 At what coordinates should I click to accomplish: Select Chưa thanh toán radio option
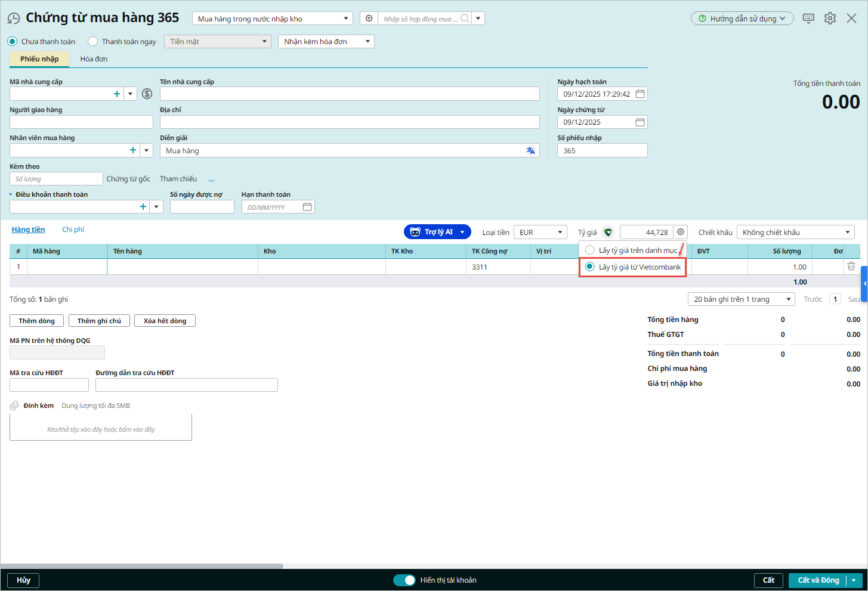point(13,42)
